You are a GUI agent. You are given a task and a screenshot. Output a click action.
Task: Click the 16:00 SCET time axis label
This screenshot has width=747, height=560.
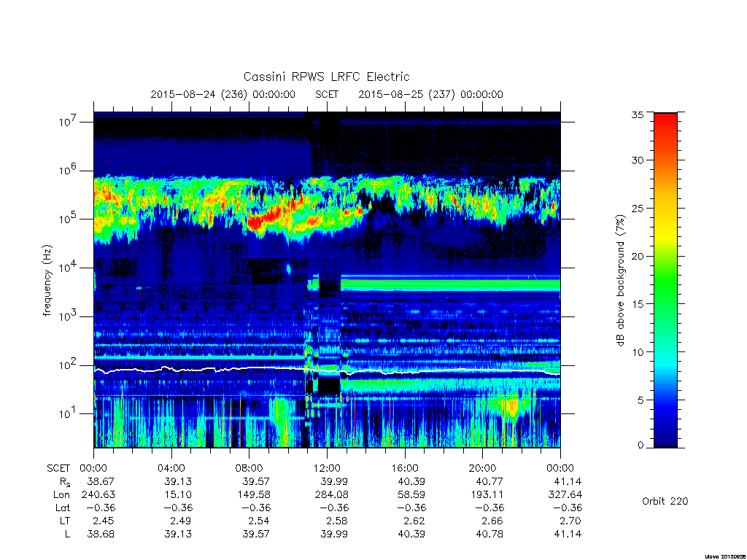[x=404, y=468]
